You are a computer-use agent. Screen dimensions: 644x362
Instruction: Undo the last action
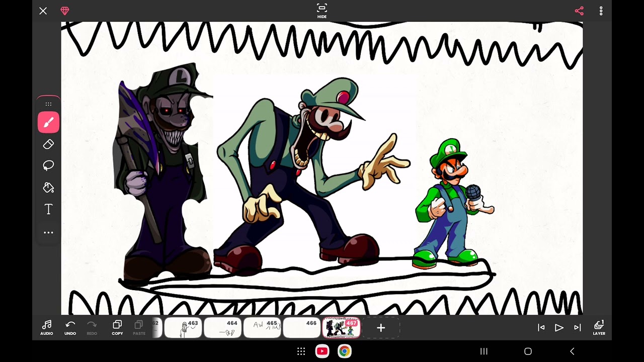70,327
